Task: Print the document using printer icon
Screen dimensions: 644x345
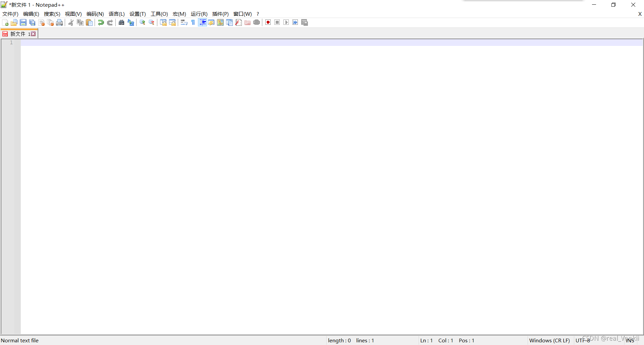Action: [60, 22]
